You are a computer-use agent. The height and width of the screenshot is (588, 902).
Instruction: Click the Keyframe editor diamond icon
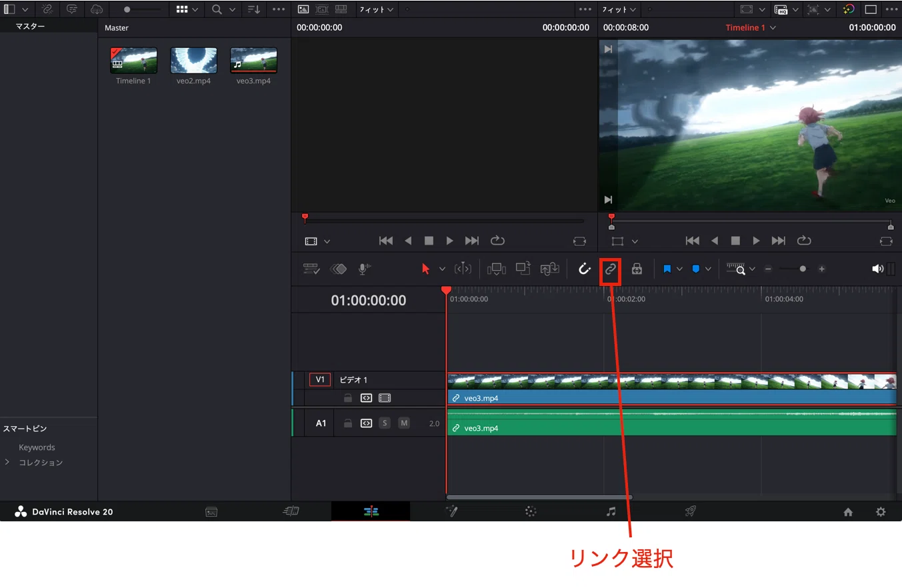[x=339, y=269]
